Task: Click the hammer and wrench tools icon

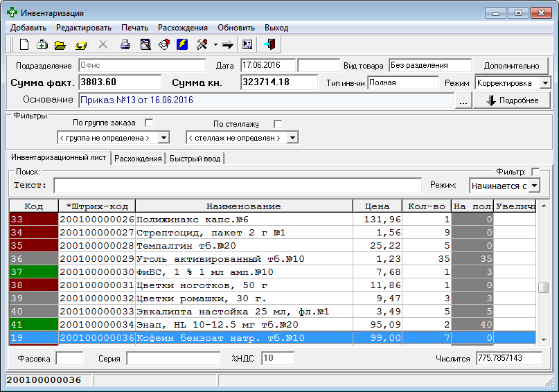Action: tap(202, 44)
